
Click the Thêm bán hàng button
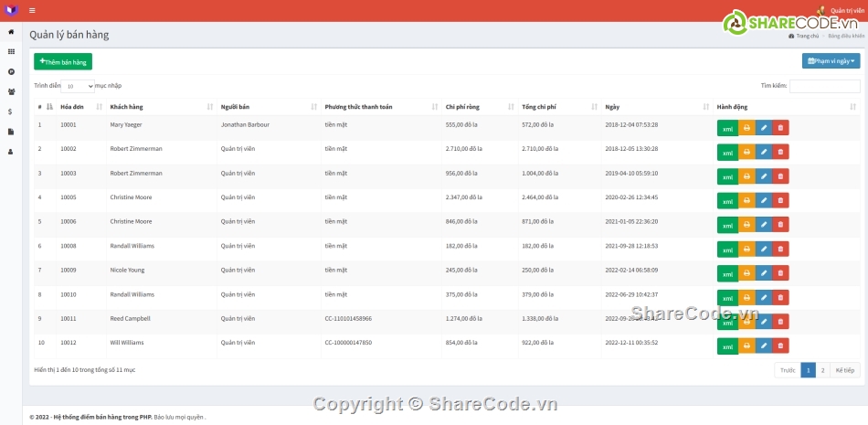(63, 61)
